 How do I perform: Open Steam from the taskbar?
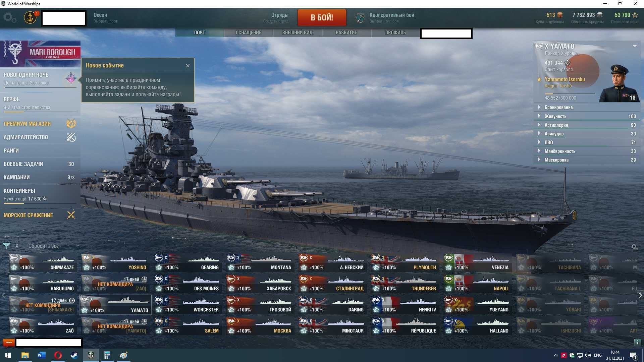coord(74,355)
